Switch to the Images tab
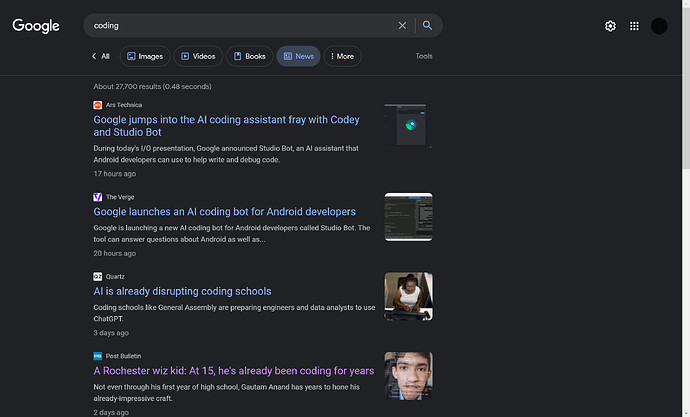The width and height of the screenshot is (690, 417). click(x=145, y=56)
